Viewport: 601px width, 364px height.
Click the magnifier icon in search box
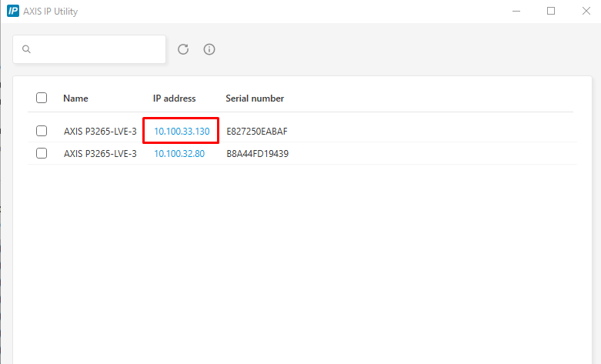[x=26, y=49]
